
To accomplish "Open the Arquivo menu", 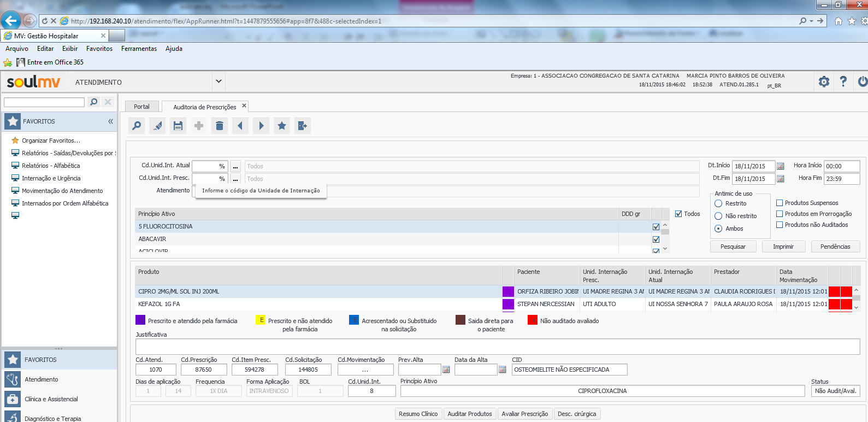I will click(x=17, y=49).
